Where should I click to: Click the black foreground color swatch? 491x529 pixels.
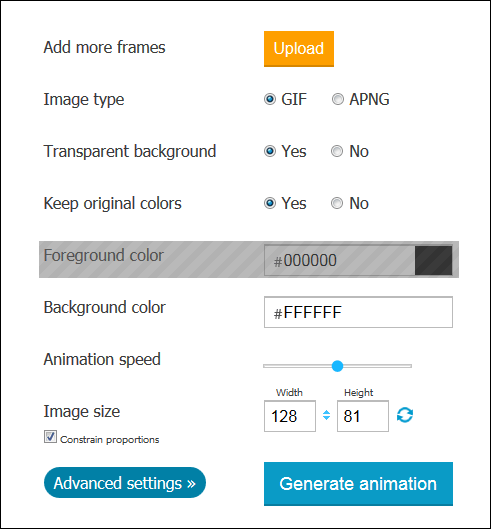pos(433,260)
